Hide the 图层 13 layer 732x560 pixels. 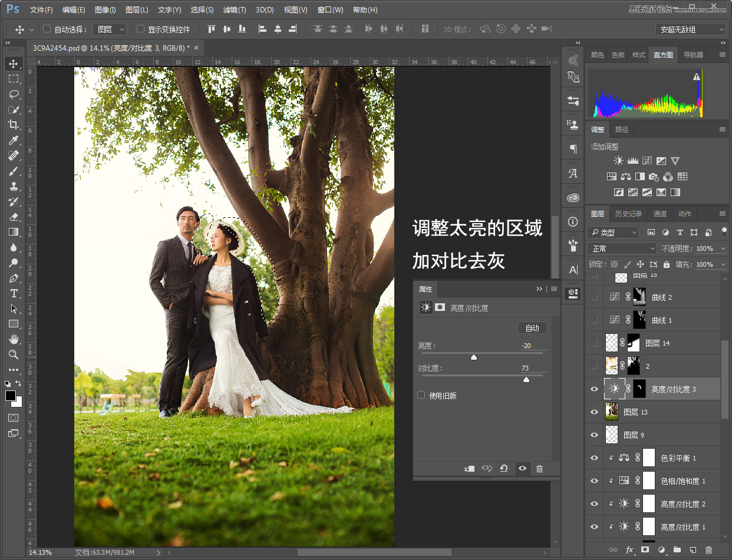click(594, 412)
